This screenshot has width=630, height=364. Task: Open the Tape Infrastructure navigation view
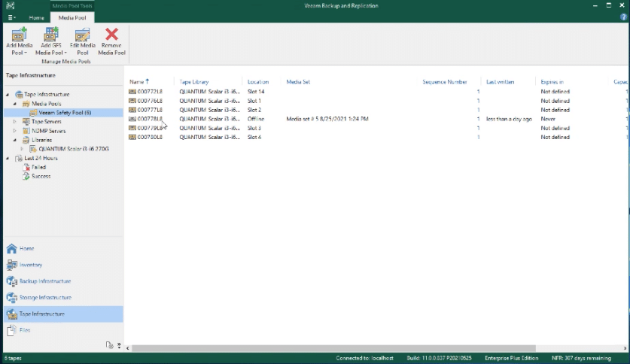pyautogui.click(x=63, y=314)
